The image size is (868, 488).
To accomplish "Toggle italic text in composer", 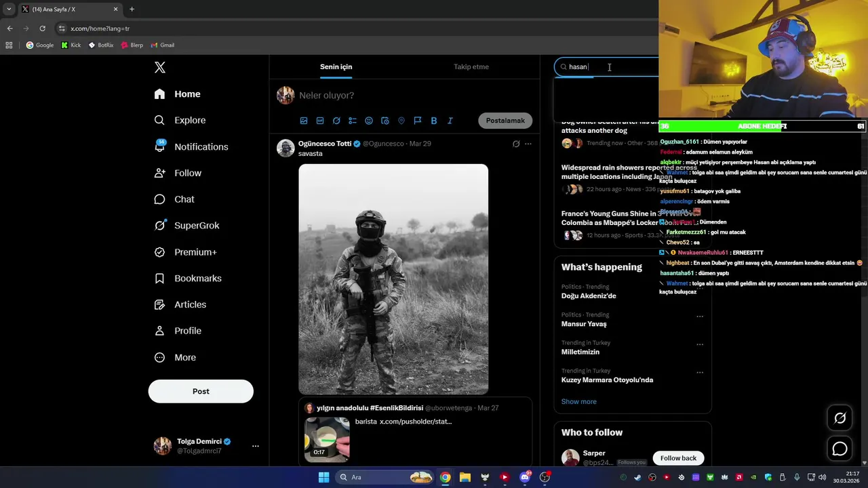I will [450, 121].
